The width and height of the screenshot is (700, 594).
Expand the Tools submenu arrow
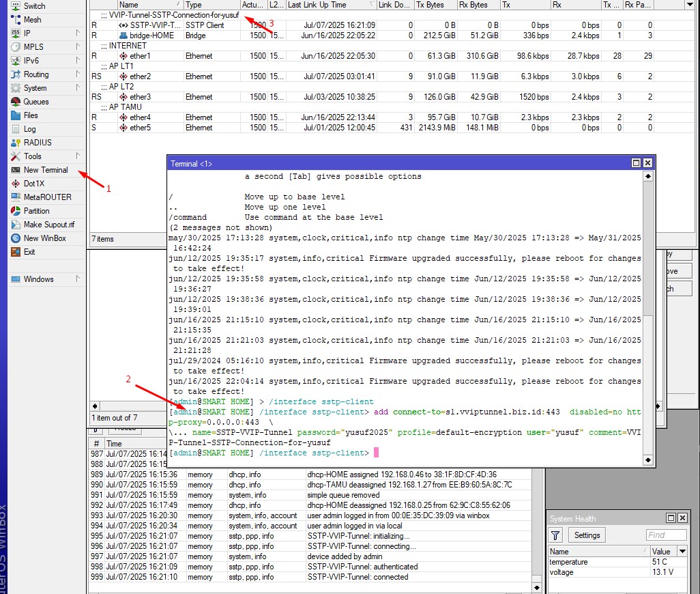pyautogui.click(x=78, y=156)
